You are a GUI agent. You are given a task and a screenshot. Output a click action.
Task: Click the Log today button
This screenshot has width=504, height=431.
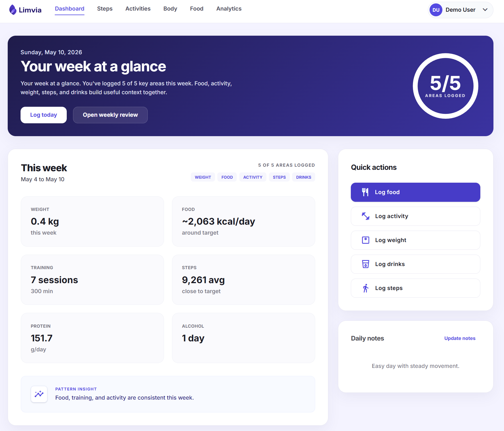(x=44, y=115)
